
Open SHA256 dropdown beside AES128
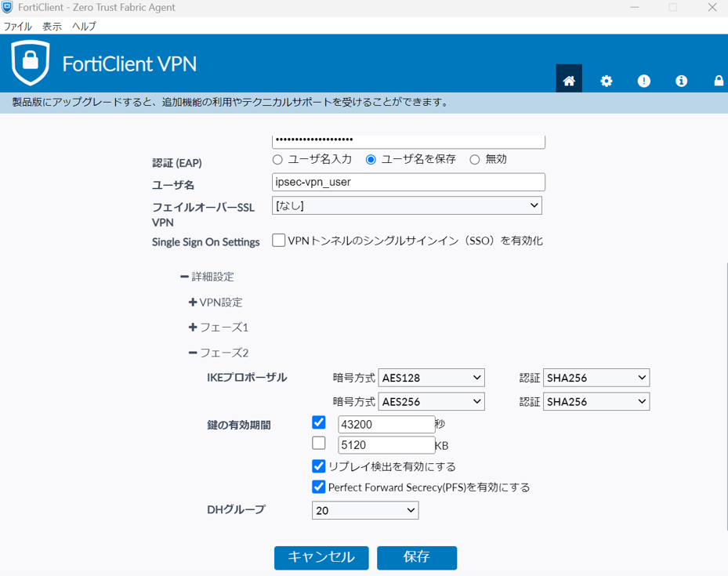[596, 378]
